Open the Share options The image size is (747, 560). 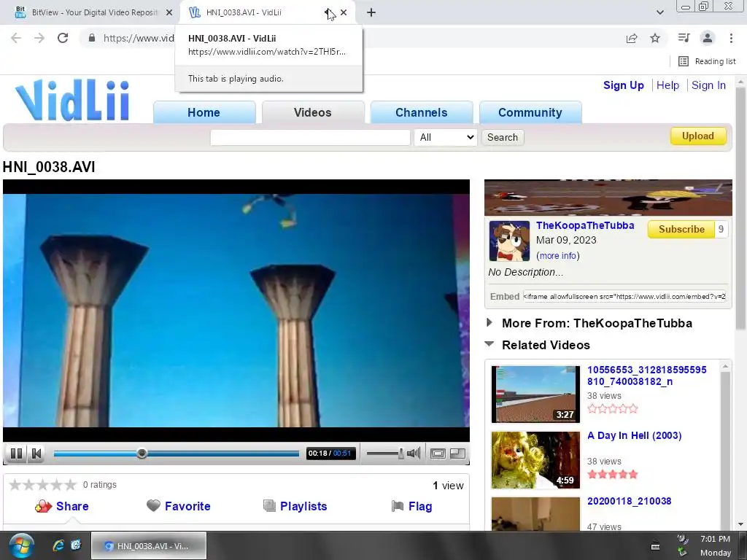click(62, 506)
